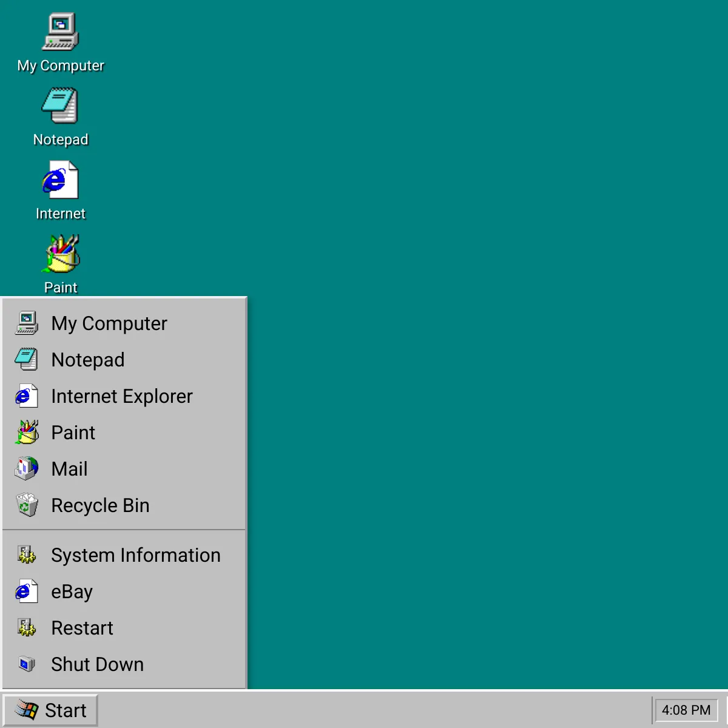The image size is (728, 728).
Task: Click the Paint desktop icon label
Action: (61, 288)
